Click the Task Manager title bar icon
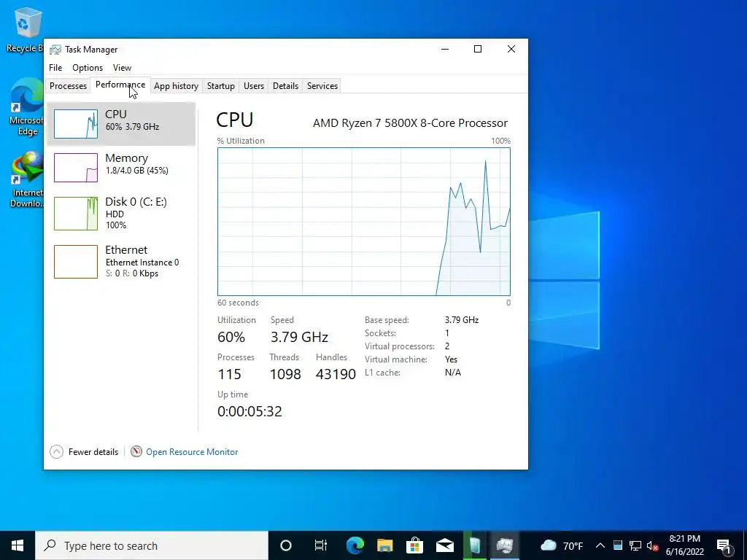This screenshot has width=747, height=560. click(55, 50)
